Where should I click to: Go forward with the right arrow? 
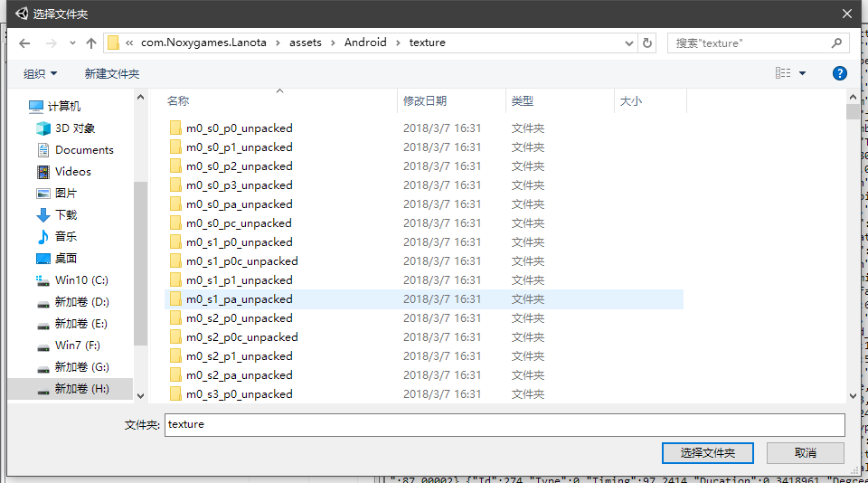pyautogui.click(x=51, y=43)
